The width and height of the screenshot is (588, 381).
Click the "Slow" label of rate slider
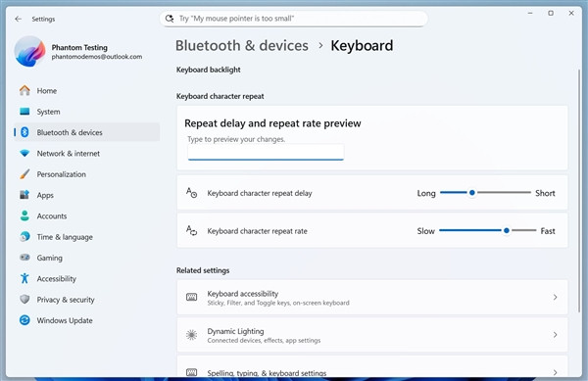click(x=426, y=231)
